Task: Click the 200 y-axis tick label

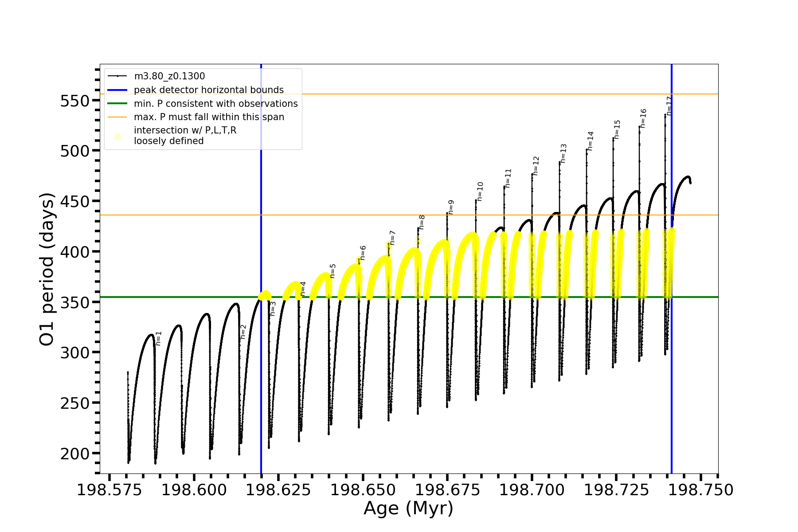Action: pos(74,453)
